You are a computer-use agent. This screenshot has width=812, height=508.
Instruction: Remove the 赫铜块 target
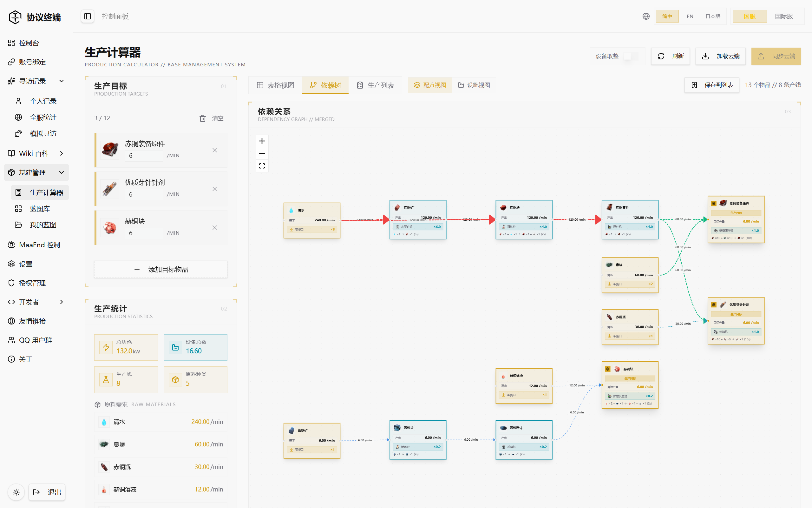point(215,228)
